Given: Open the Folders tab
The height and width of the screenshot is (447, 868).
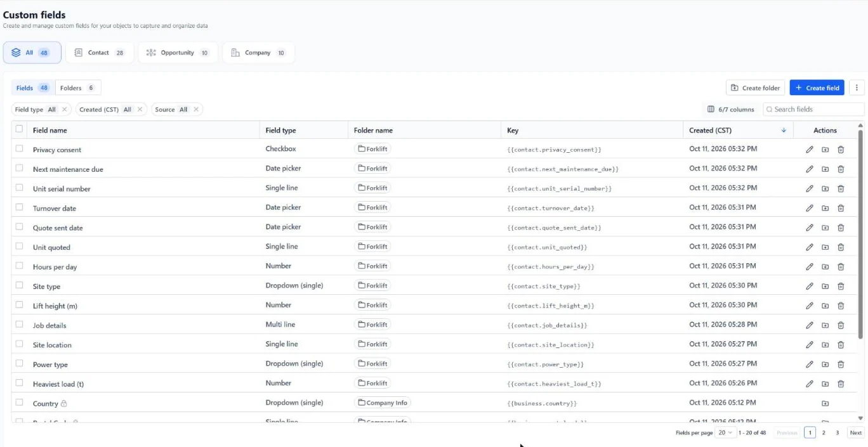Looking at the screenshot, I should pyautogui.click(x=78, y=88).
